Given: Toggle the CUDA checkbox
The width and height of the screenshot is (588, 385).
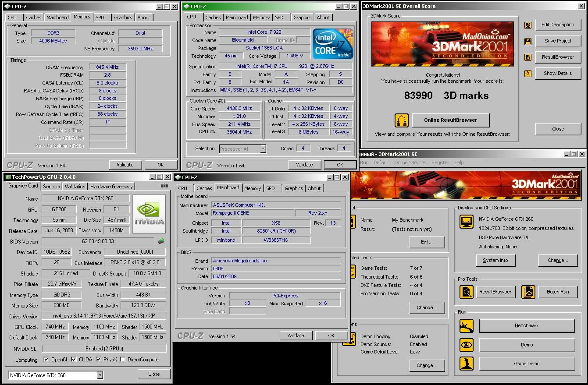Looking at the screenshot, I should click(74, 360).
